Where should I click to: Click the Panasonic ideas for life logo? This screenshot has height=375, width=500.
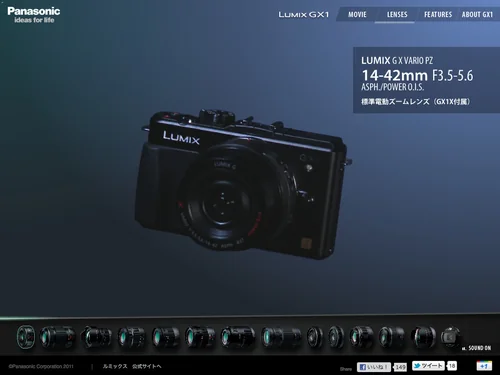tap(34, 15)
